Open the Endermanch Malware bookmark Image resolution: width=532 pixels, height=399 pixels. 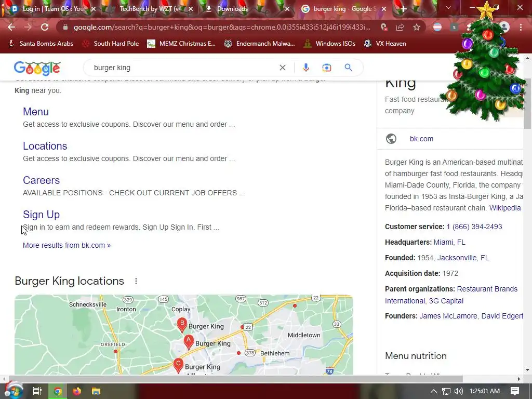pos(260,44)
